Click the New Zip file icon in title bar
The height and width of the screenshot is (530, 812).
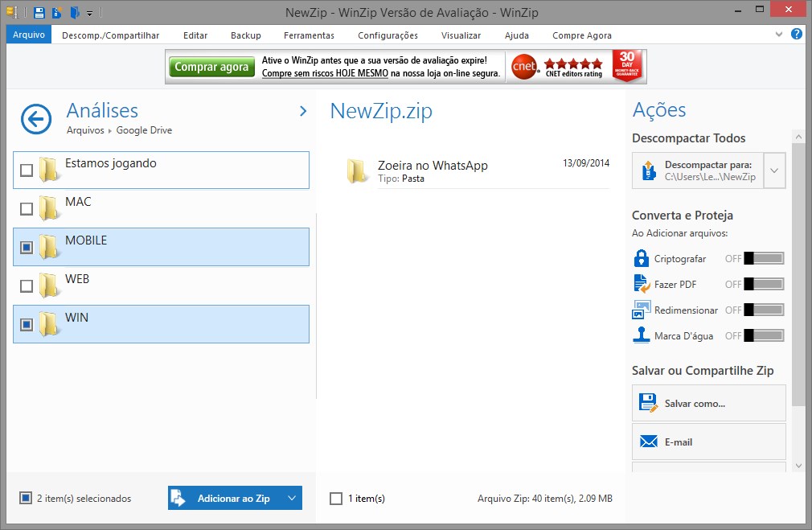coord(57,12)
